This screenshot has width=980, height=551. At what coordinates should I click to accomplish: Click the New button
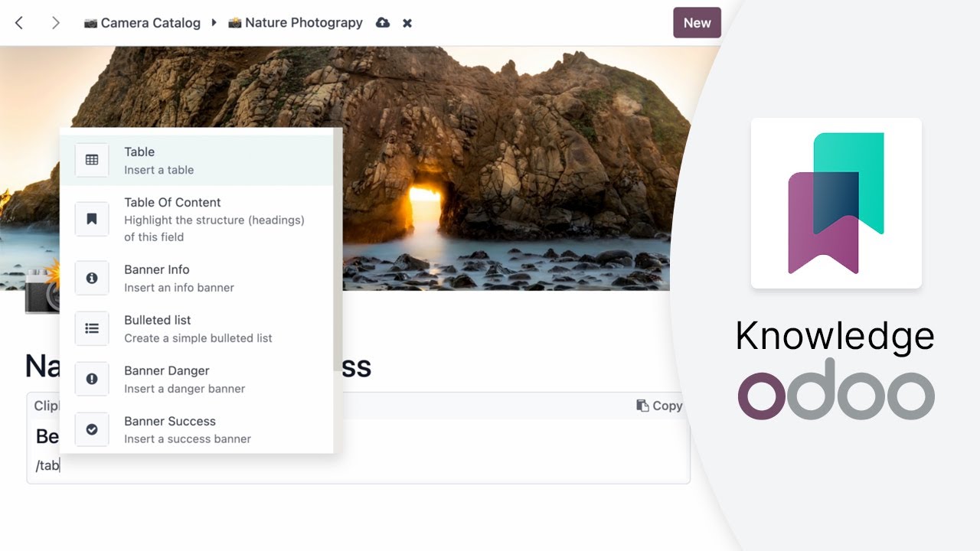[697, 23]
